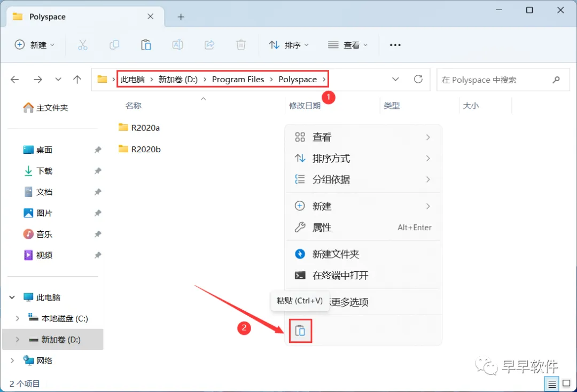Click the Copy icon in toolbar
Viewport: 577px width, 392px height.
[114, 45]
